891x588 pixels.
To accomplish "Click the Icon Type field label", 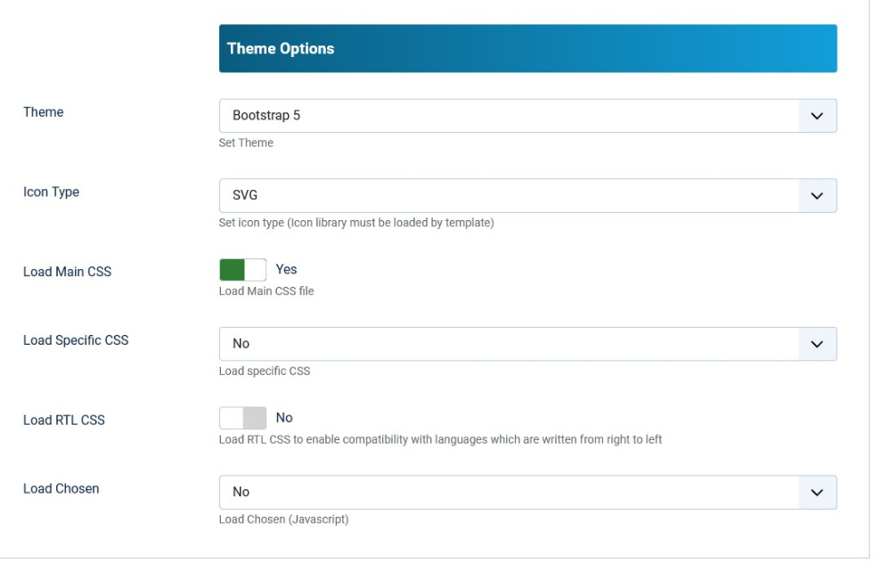I will (51, 192).
